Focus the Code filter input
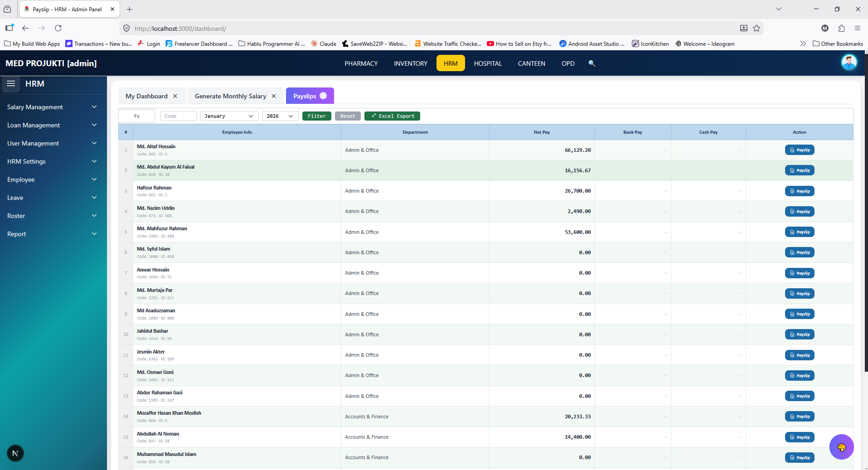868x470 pixels. pyautogui.click(x=179, y=116)
